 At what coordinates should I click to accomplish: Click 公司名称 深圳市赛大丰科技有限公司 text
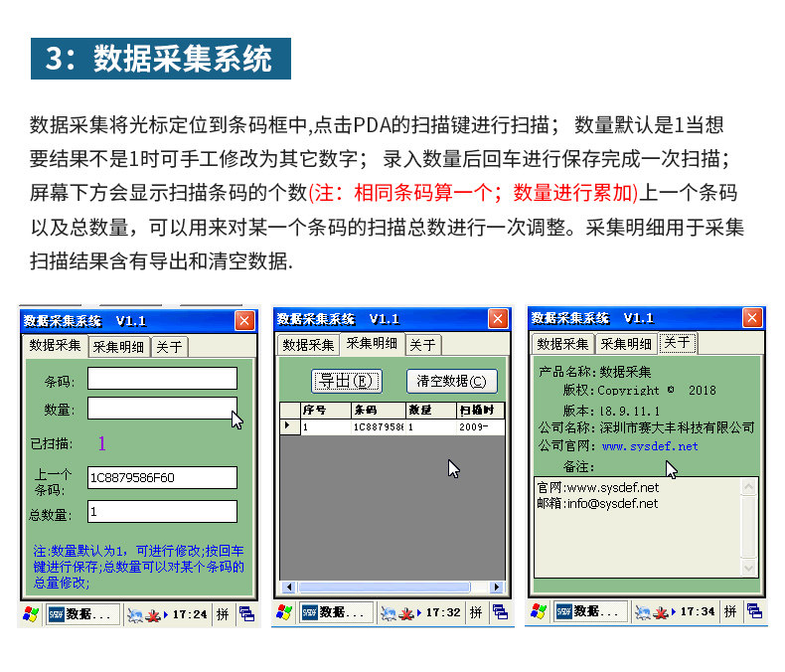coord(646,427)
